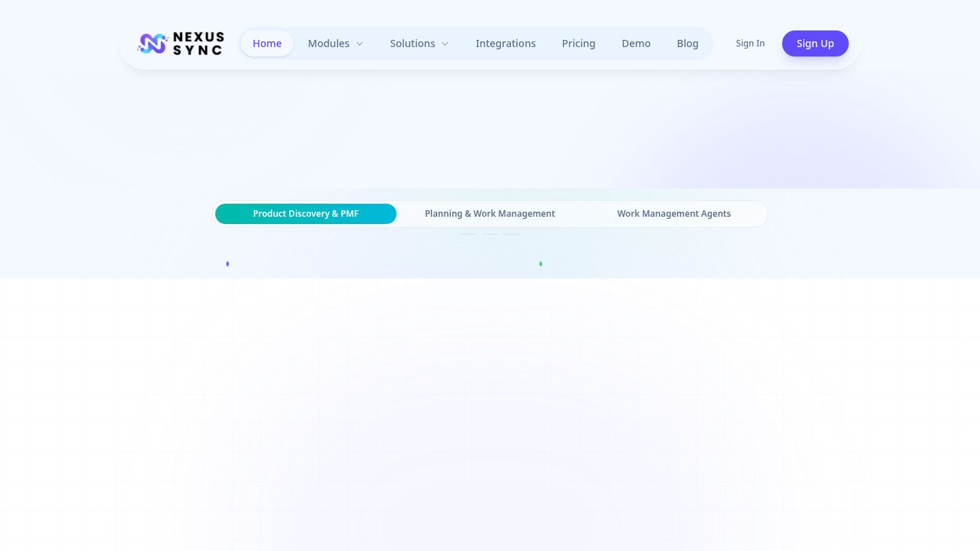The height and width of the screenshot is (551, 980).
Task: Click the Nexus Sync logo
Action: click(180, 43)
